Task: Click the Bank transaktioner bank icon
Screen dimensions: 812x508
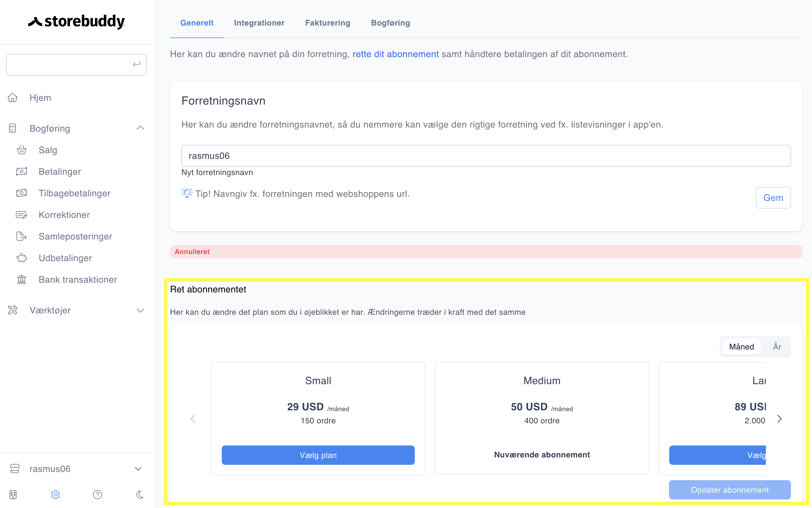Action: 22,280
